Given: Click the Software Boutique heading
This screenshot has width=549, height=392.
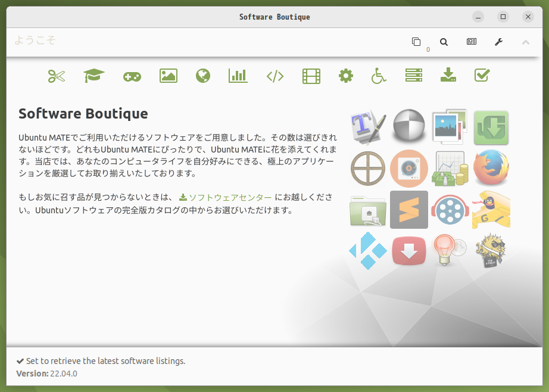Looking at the screenshot, I should pos(83,114).
